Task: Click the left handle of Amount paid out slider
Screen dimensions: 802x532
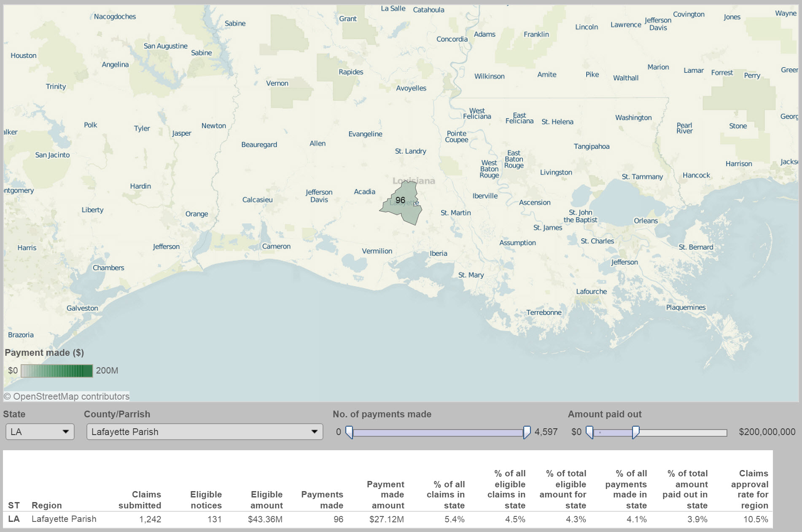Action: coord(589,432)
